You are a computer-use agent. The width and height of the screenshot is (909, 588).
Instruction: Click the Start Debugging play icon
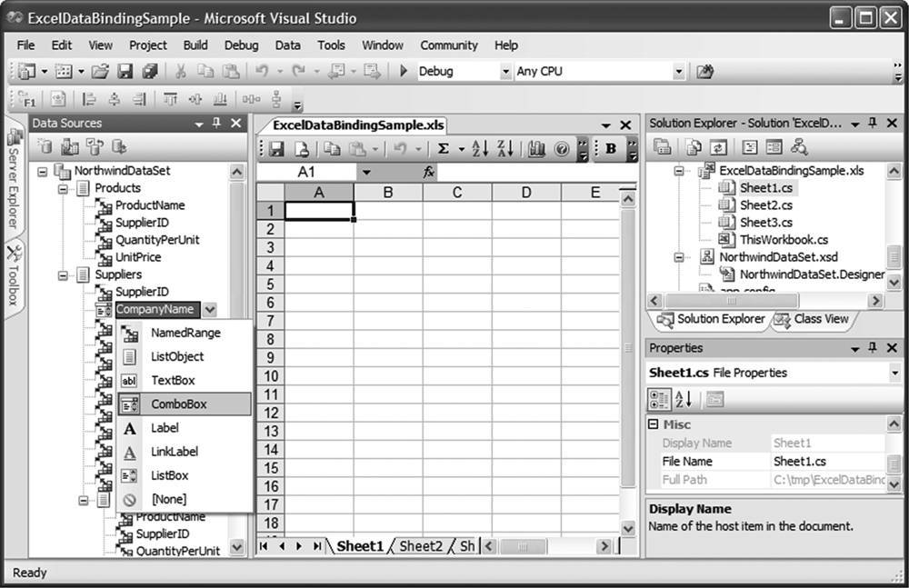(404, 71)
